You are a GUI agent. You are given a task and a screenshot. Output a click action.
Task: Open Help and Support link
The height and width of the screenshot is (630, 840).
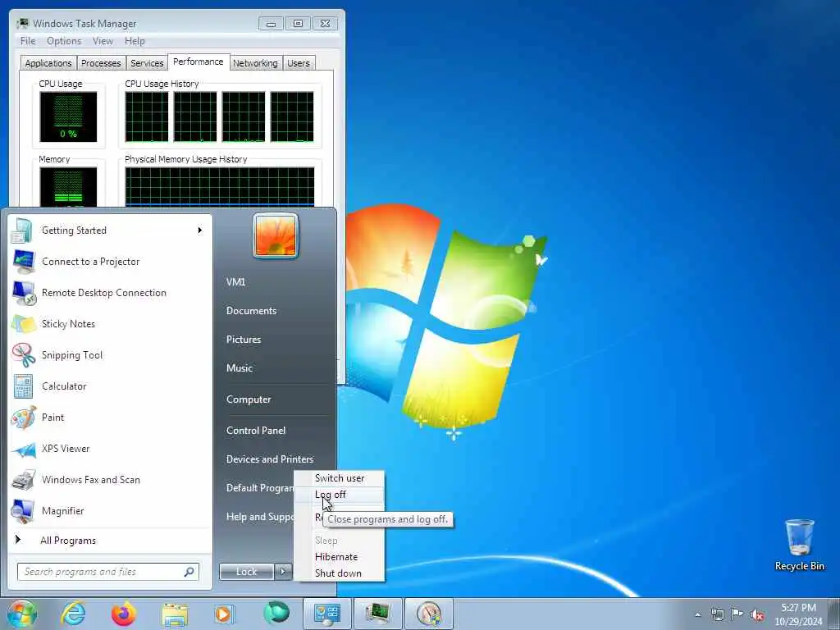point(259,517)
